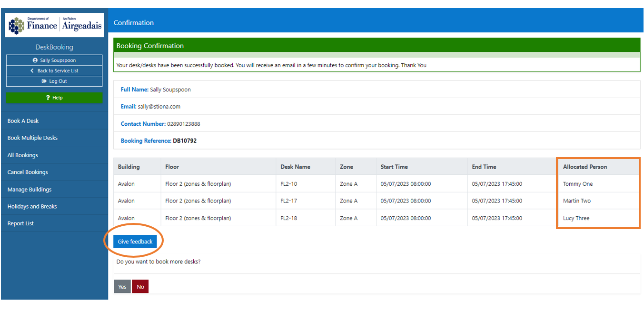Select contact number 02890123888
The image size is (644, 312).
coord(183,124)
